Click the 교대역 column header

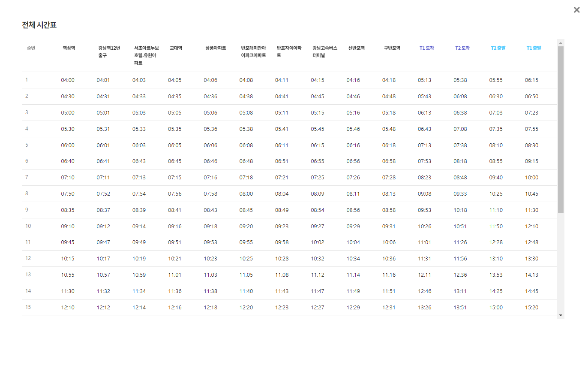tap(176, 48)
